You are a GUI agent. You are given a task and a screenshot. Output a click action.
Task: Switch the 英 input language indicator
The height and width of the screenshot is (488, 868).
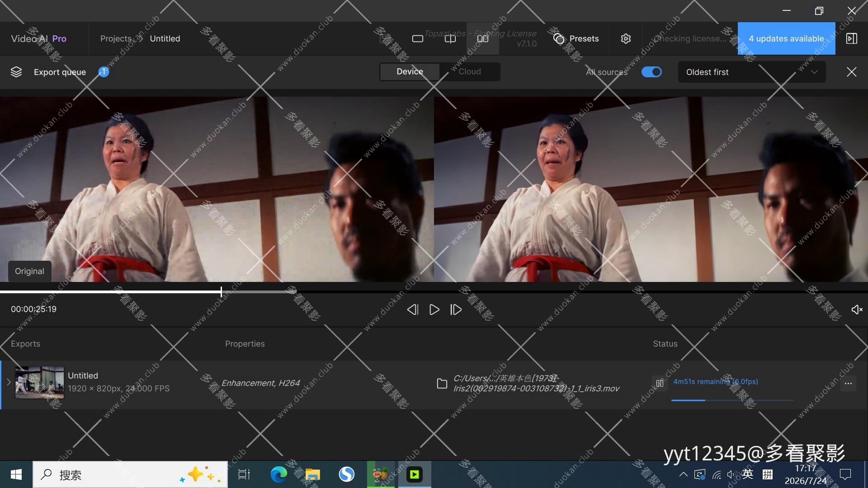point(748,474)
